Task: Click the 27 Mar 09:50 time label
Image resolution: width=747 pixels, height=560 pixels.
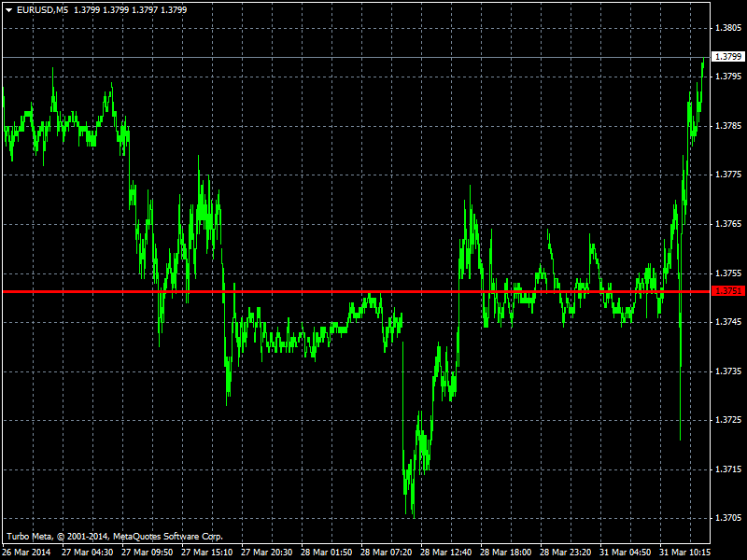Action: (147, 552)
